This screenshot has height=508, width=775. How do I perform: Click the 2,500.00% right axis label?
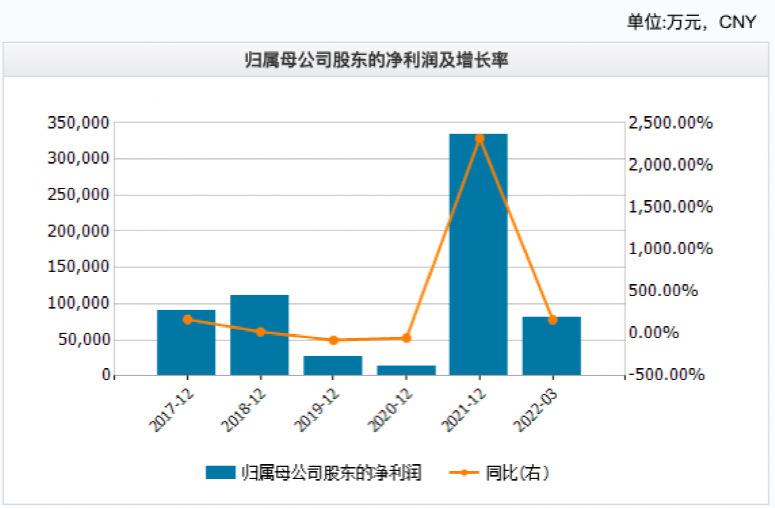point(670,123)
